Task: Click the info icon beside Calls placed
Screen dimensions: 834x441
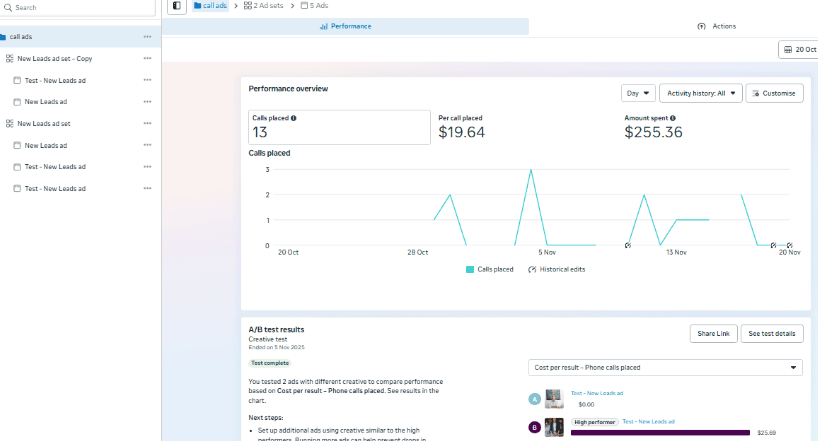Action: (293, 118)
